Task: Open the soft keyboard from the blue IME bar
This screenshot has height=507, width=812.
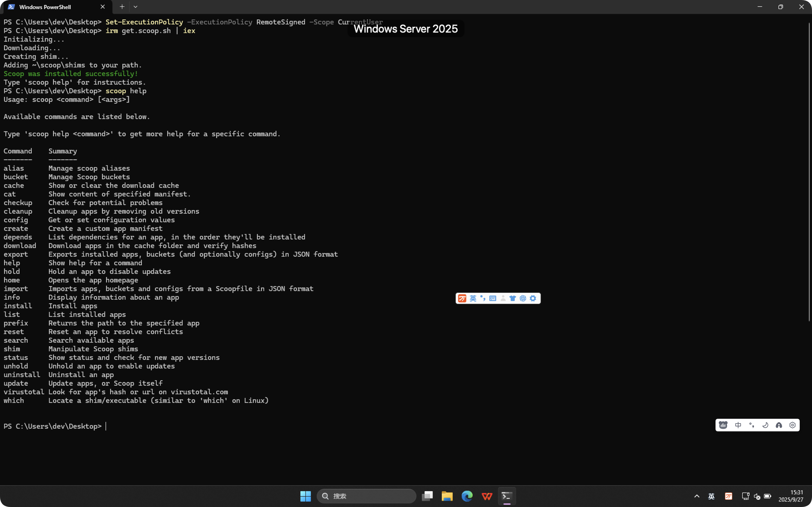Action: [x=493, y=299]
